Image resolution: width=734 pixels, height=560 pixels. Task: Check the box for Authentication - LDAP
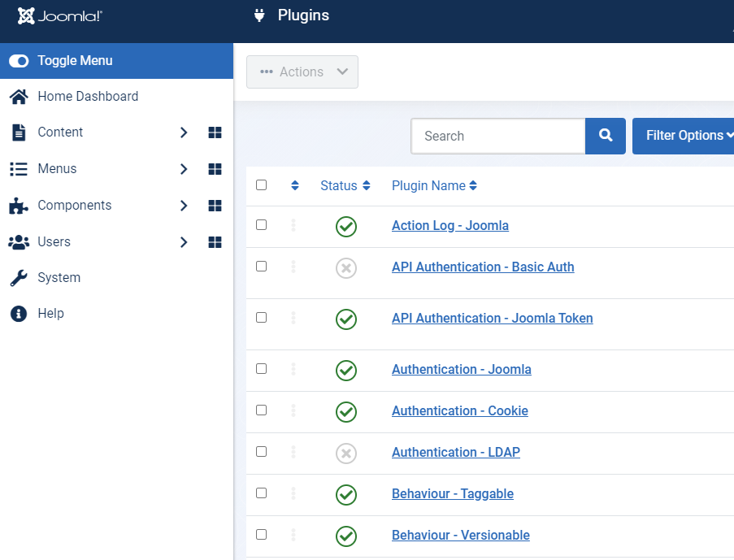coord(261,451)
